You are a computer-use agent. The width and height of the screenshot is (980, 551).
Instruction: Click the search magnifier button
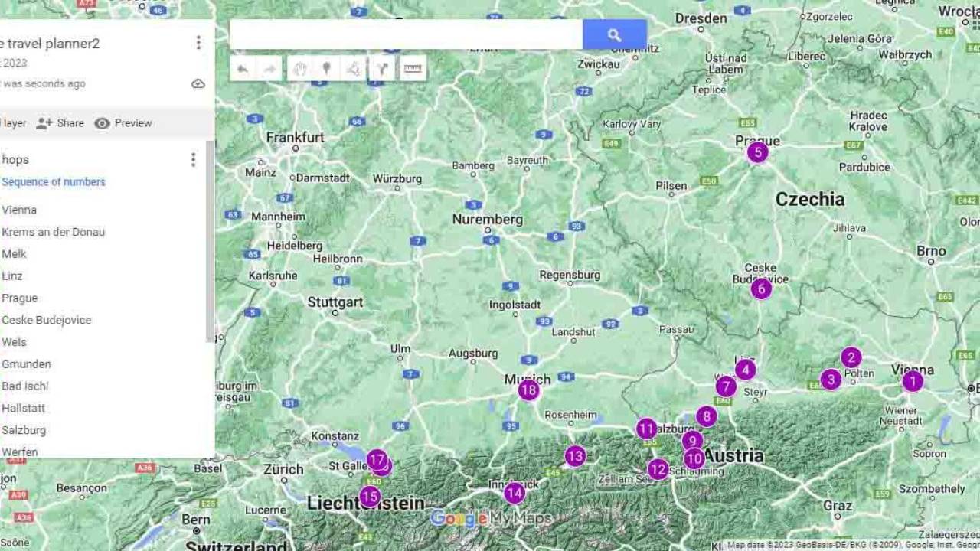(x=614, y=34)
